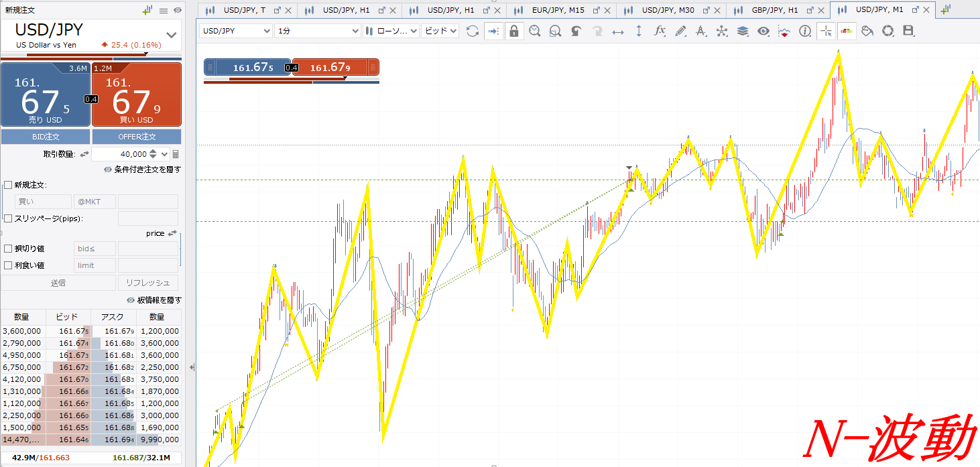Viewport: 980px width, 467px height.
Task: Open the 買い order side dropdown
Action: (x=43, y=202)
